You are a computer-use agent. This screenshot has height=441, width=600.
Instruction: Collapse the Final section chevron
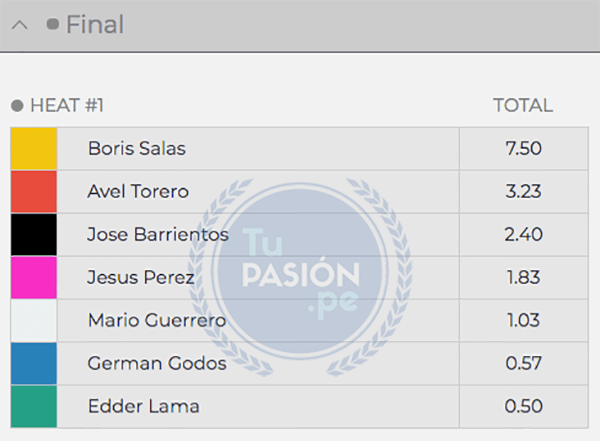(x=19, y=26)
